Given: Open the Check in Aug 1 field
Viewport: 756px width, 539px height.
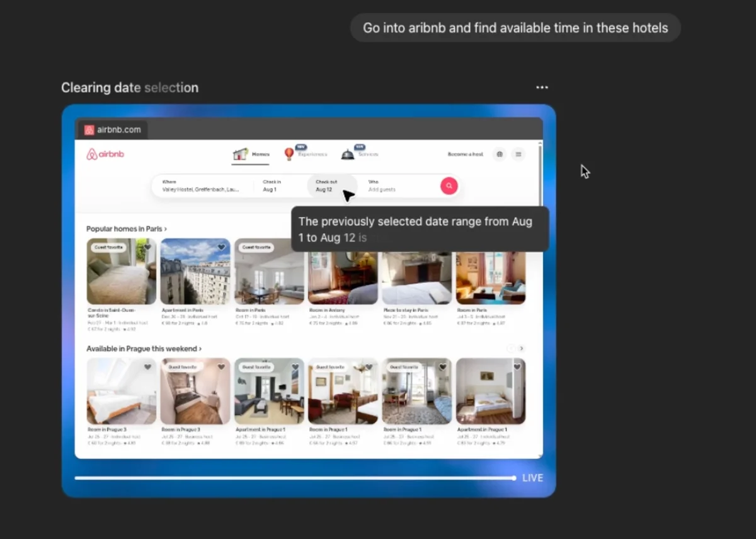Looking at the screenshot, I should [280, 186].
